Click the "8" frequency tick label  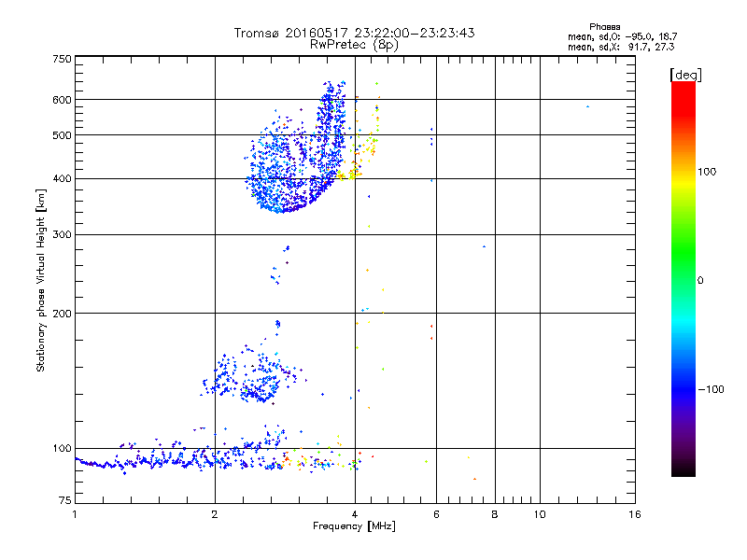tap(495, 514)
